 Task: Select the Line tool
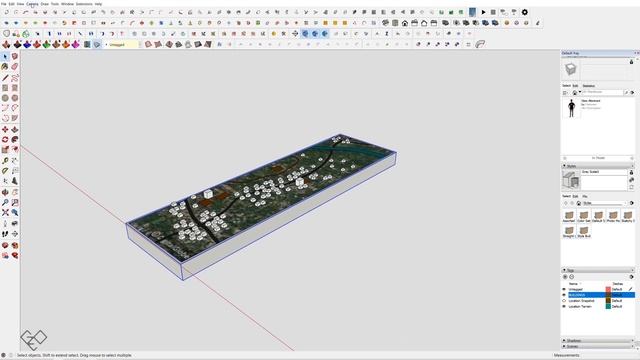click(x=5, y=78)
